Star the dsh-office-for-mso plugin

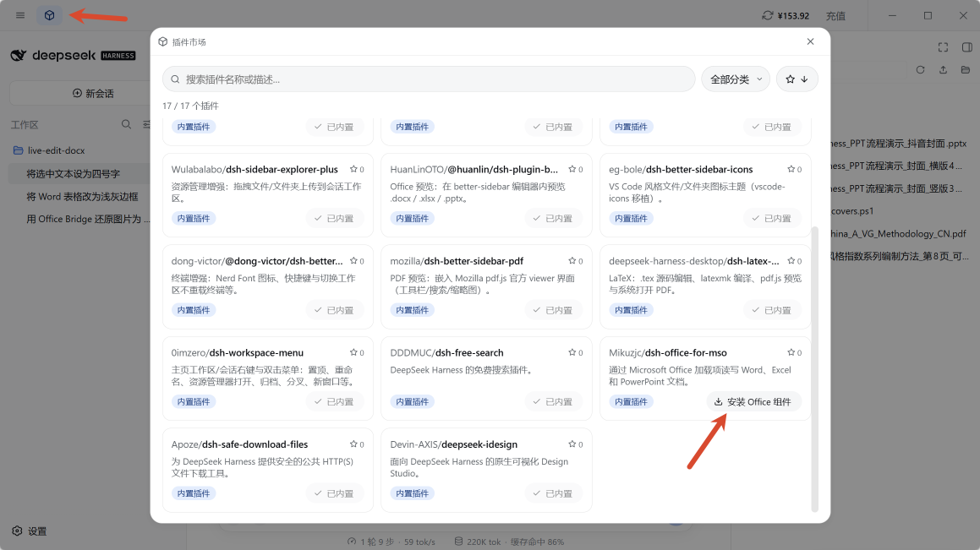click(791, 352)
